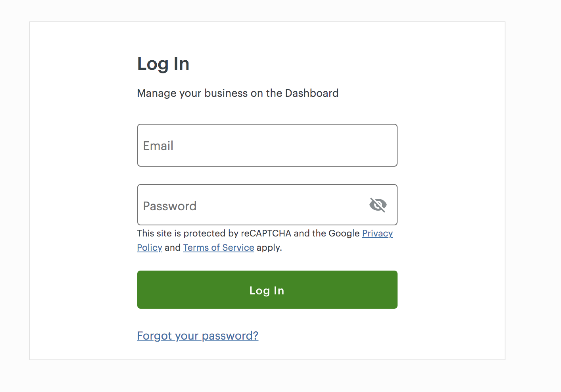Unhide password using the eye-slash icon

[x=378, y=205]
